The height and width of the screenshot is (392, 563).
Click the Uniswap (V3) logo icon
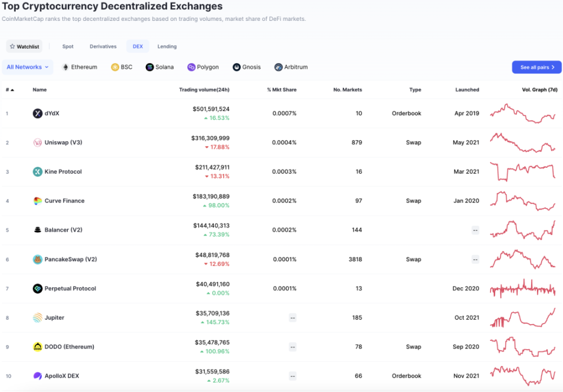tap(37, 142)
